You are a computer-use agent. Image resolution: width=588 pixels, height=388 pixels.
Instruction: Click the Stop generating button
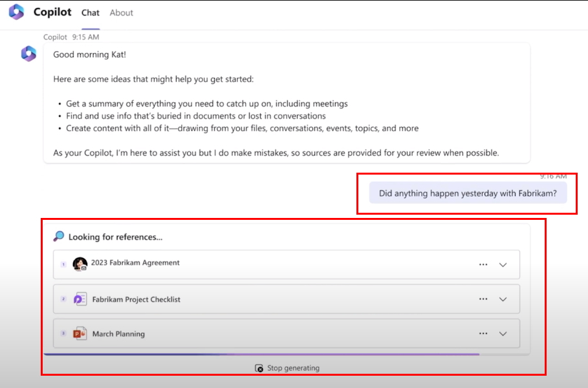tap(287, 368)
